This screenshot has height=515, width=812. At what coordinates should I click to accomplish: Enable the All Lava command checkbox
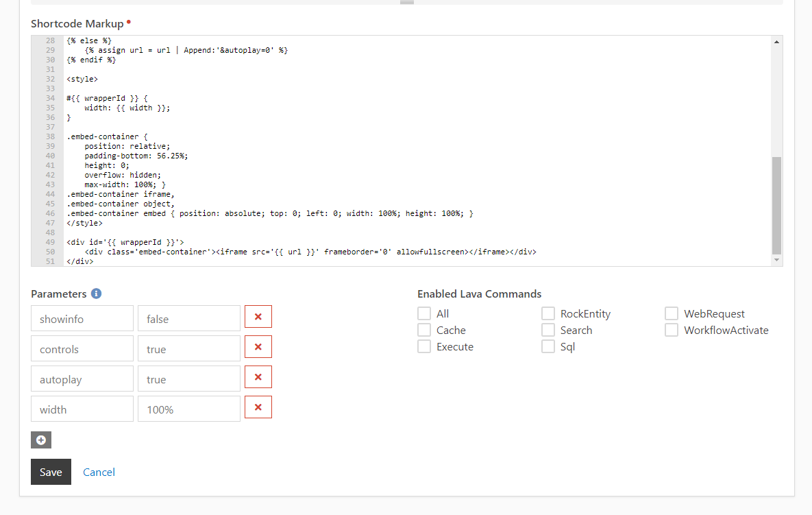click(424, 313)
